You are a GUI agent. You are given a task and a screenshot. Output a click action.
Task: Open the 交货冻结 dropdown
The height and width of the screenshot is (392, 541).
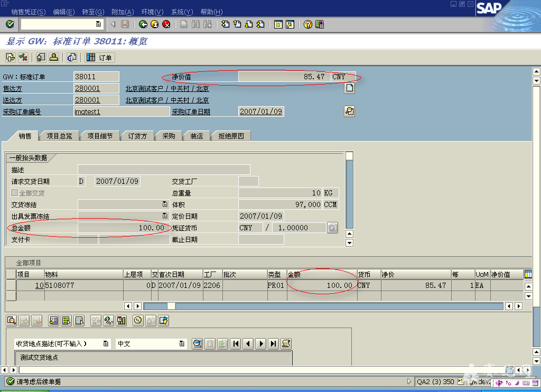click(x=165, y=204)
